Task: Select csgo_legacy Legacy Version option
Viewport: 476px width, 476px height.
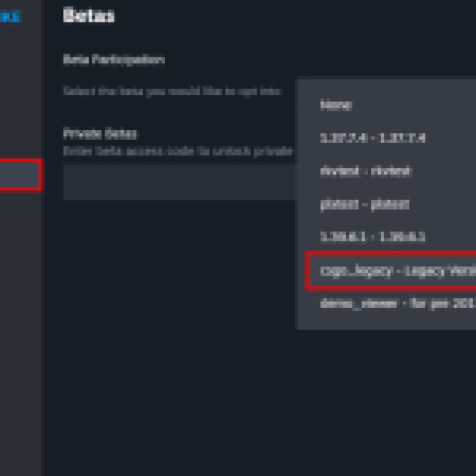Action: (x=396, y=271)
